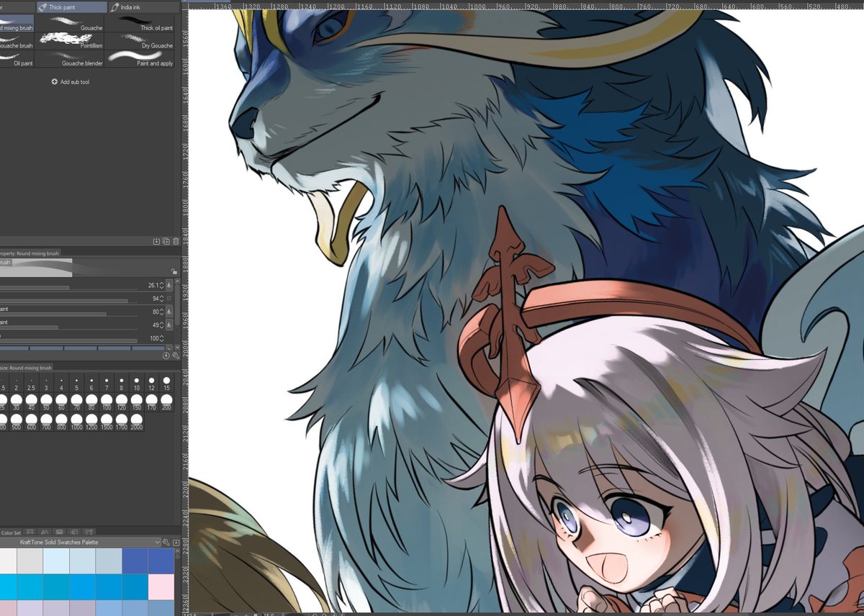Image resolution: width=864 pixels, height=616 pixels.
Task: Select the Gouache blender brush
Action: pos(69,59)
